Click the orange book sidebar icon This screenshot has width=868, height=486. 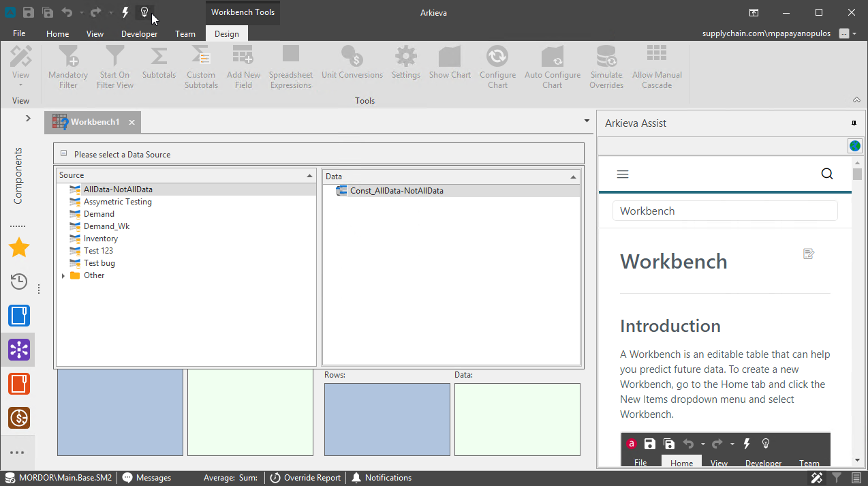coord(18,384)
